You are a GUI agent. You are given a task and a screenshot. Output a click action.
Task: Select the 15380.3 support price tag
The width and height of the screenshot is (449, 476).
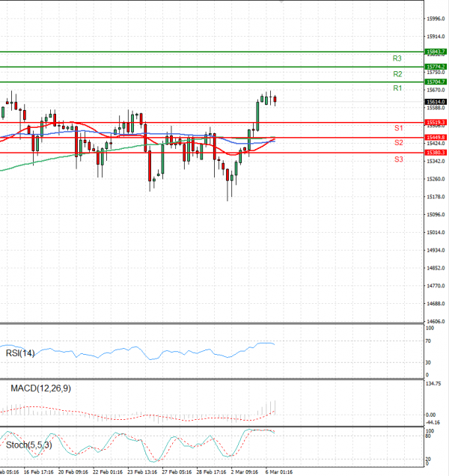[x=436, y=153]
